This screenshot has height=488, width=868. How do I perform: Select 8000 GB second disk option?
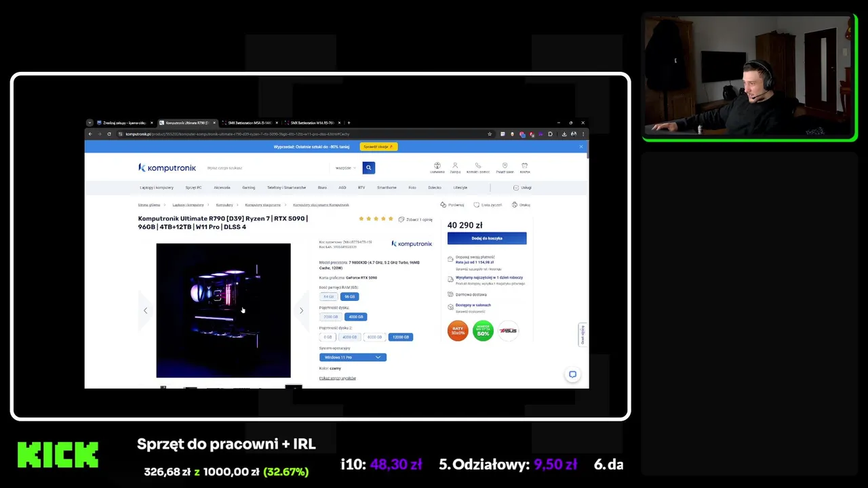(374, 337)
